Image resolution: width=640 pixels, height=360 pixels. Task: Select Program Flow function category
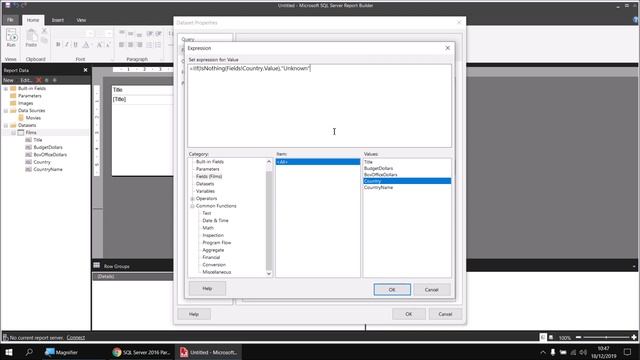217,242
